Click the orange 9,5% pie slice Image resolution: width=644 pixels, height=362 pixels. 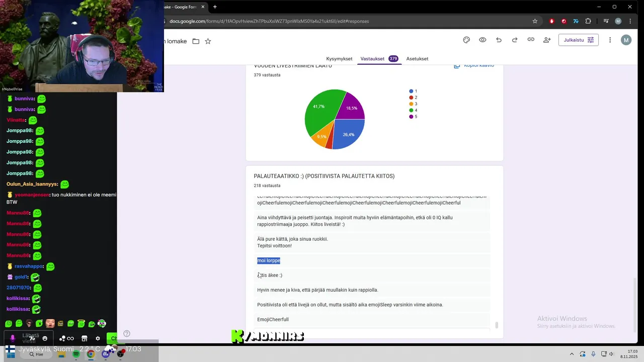(321, 137)
